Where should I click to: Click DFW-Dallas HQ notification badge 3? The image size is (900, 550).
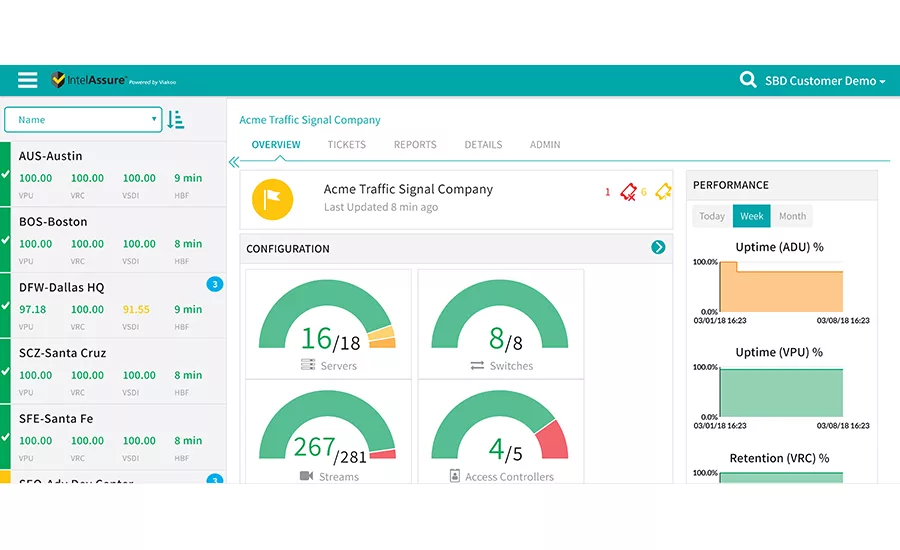pyautogui.click(x=215, y=284)
